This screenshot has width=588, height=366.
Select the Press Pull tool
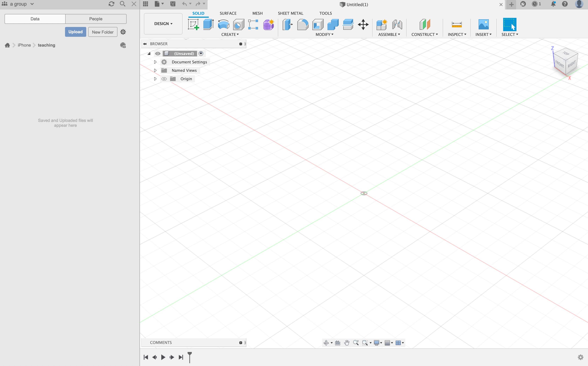(x=288, y=25)
